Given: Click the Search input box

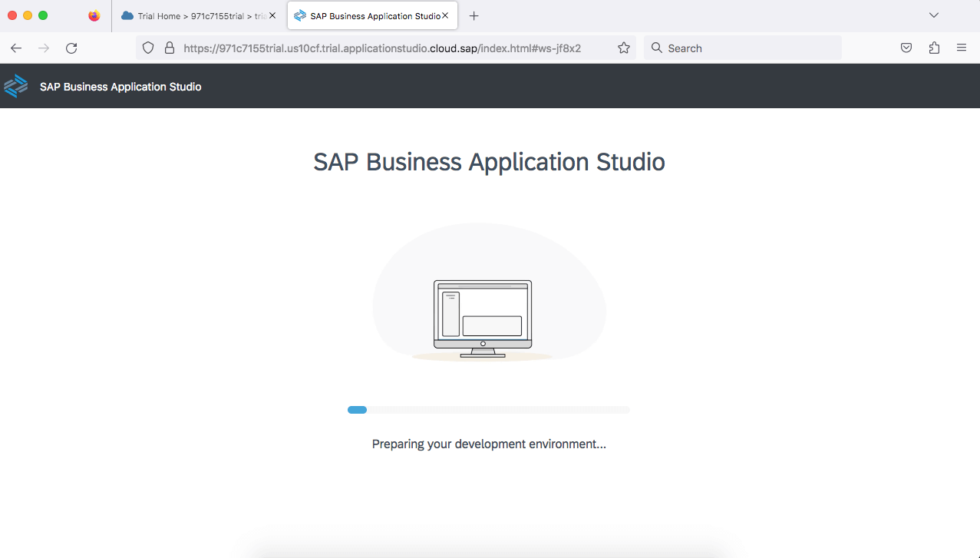Looking at the screenshot, I should pos(742,48).
